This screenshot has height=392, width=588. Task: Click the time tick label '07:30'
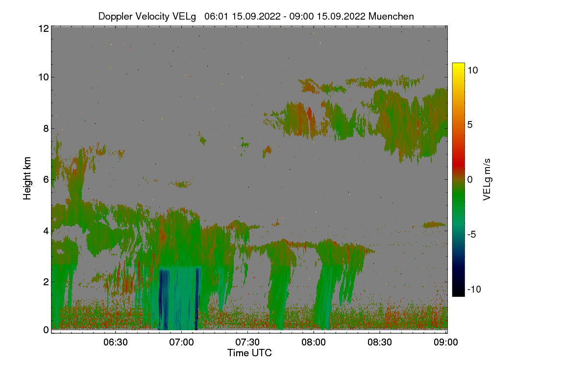click(x=248, y=342)
